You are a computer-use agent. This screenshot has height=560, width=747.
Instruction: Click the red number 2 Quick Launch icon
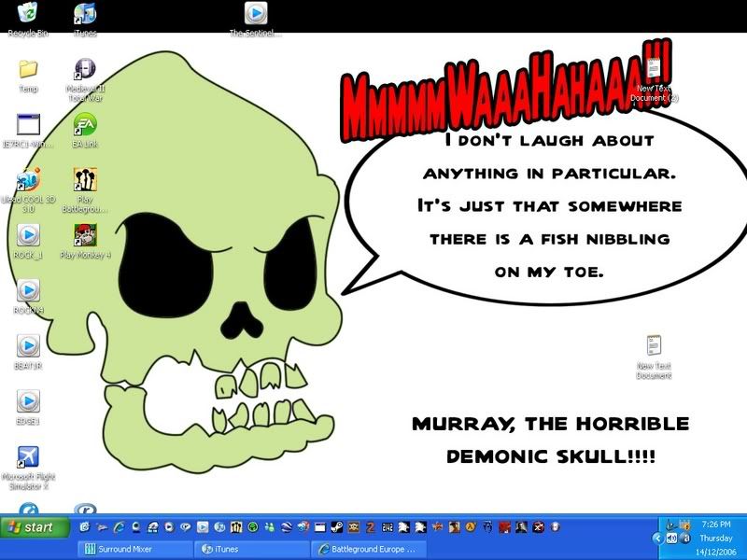pos(371,526)
